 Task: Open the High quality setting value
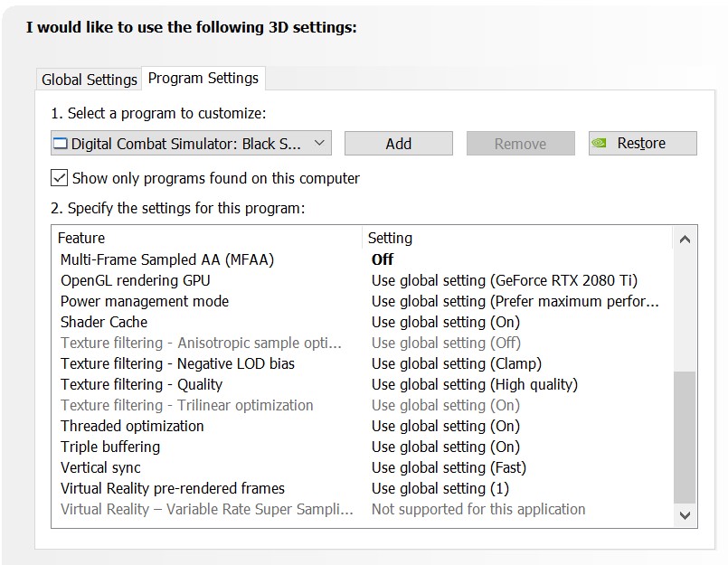pyautogui.click(x=475, y=384)
